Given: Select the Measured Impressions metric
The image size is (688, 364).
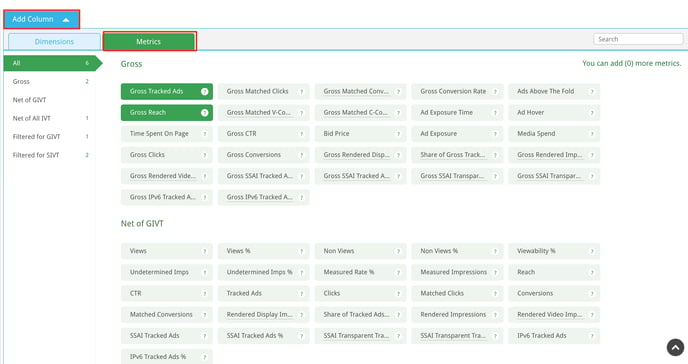Looking at the screenshot, I should 457,272.
